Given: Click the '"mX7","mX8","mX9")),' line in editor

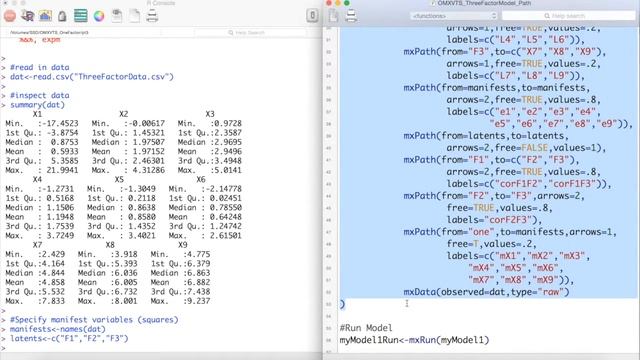Looking at the screenshot, I should [521, 280].
